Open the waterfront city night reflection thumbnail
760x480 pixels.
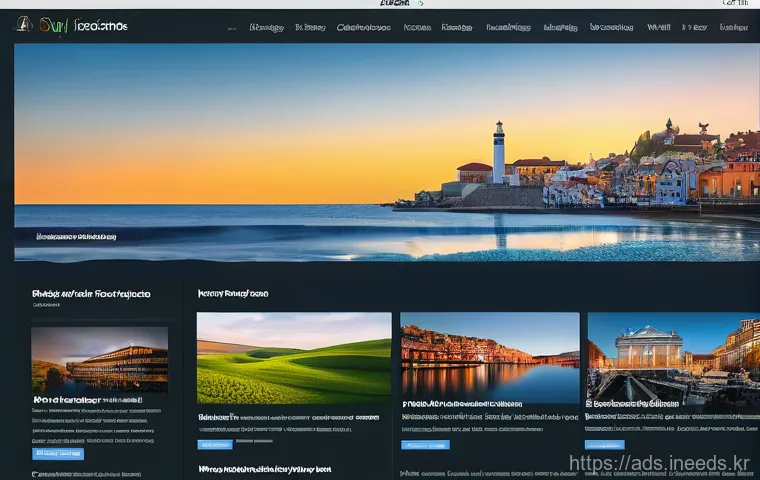[490, 356]
